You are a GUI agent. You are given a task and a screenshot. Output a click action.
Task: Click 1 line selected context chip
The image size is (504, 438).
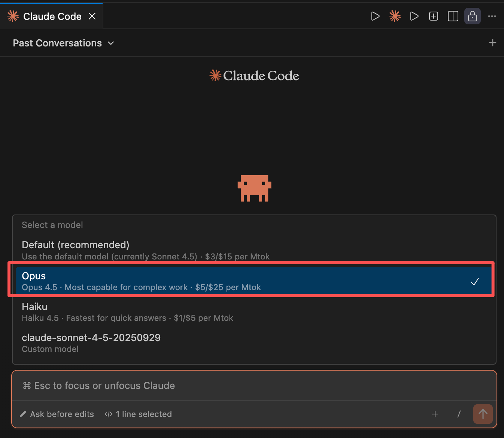point(138,414)
